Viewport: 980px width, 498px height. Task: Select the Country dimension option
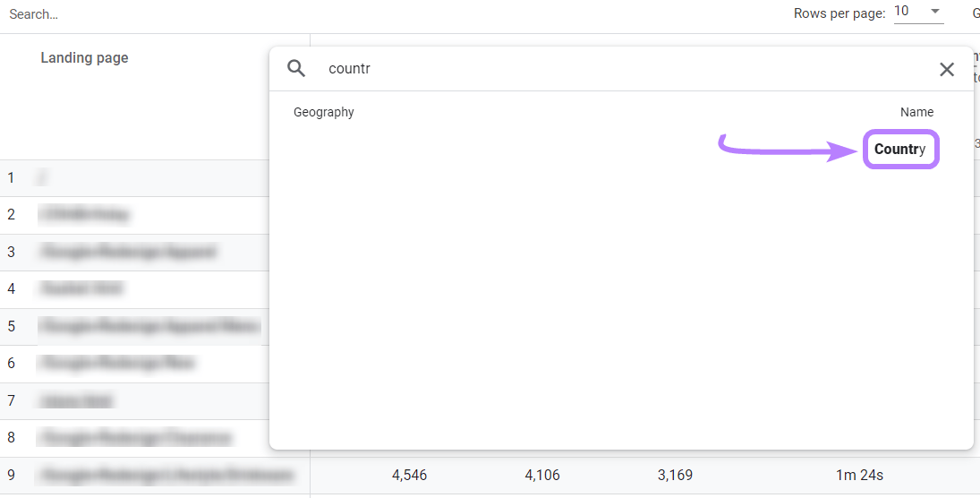click(899, 150)
